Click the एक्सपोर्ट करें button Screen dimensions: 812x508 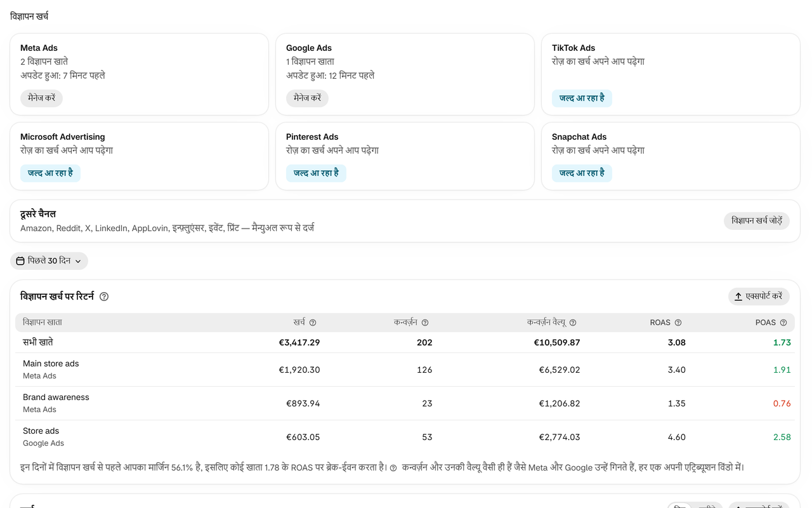(759, 297)
